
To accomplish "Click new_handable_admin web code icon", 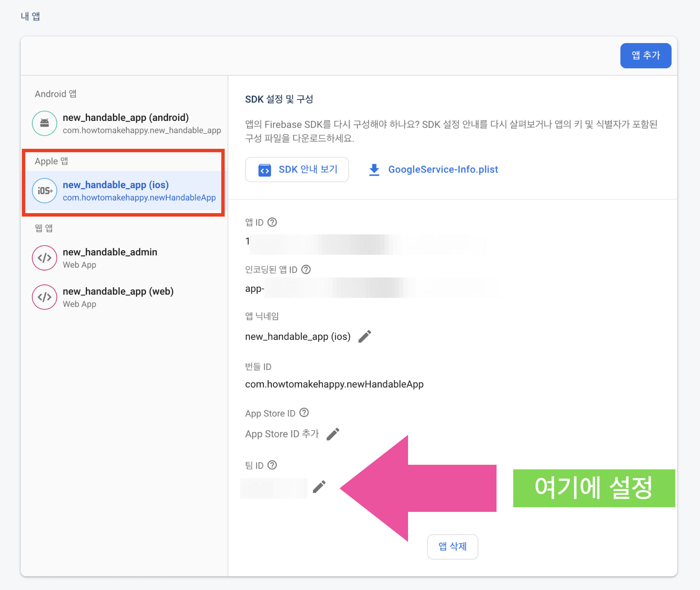I will coord(45,258).
